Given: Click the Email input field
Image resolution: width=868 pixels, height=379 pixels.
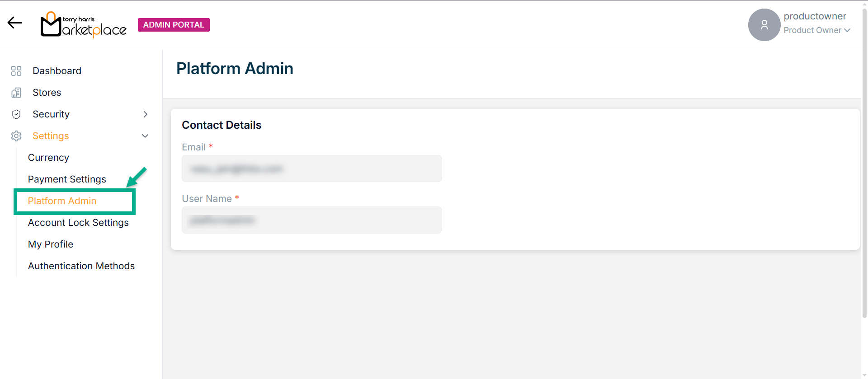Looking at the screenshot, I should pos(311,168).
